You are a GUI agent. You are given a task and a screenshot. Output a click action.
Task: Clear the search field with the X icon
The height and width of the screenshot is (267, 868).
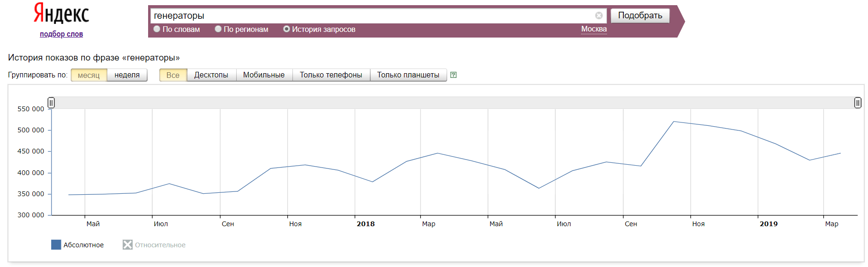click(599, 15)
